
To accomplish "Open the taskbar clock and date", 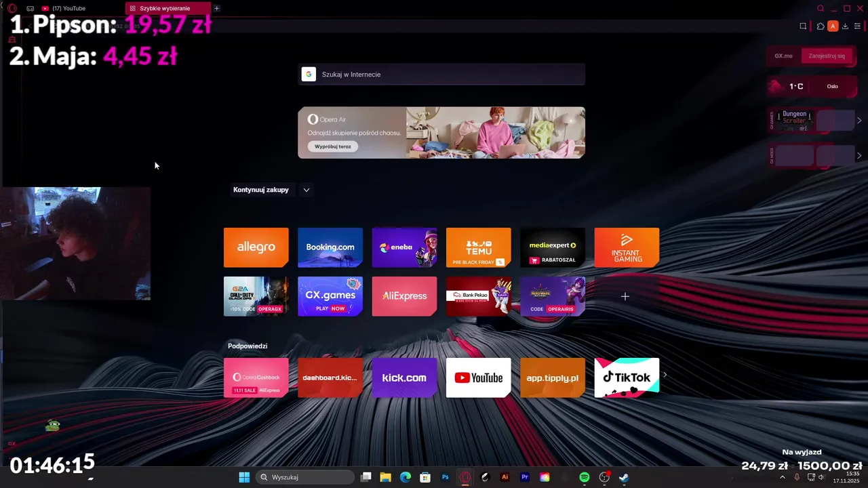I will [x=847, y=477].
